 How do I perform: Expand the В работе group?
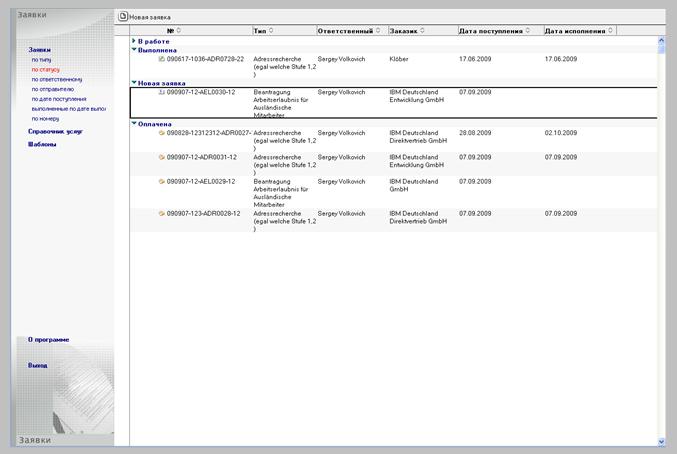134,41
